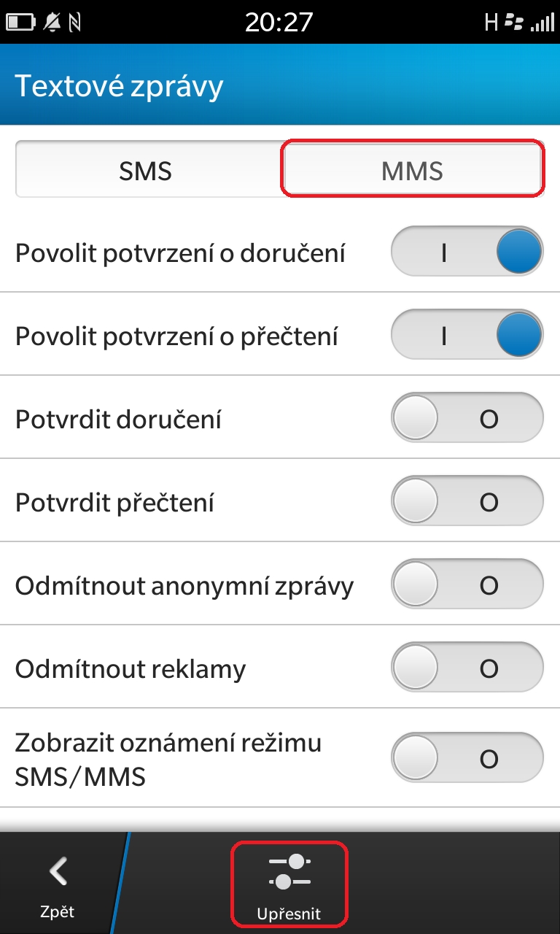560x934 pixels.
Task: Tap the 20:27 clock in status bar
Action: 279,23
